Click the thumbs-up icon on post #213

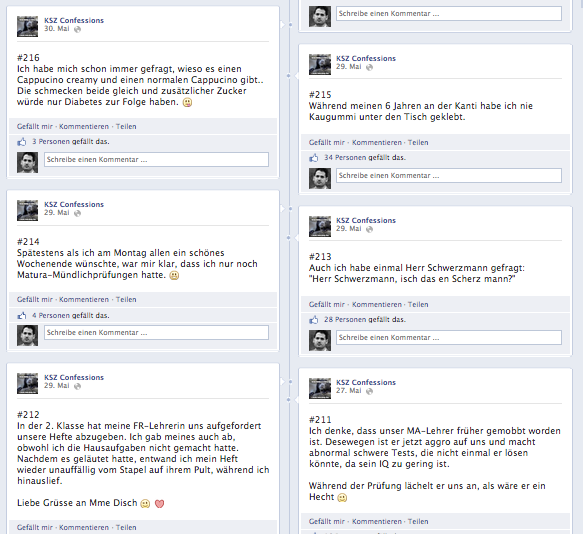coord(314,320)
